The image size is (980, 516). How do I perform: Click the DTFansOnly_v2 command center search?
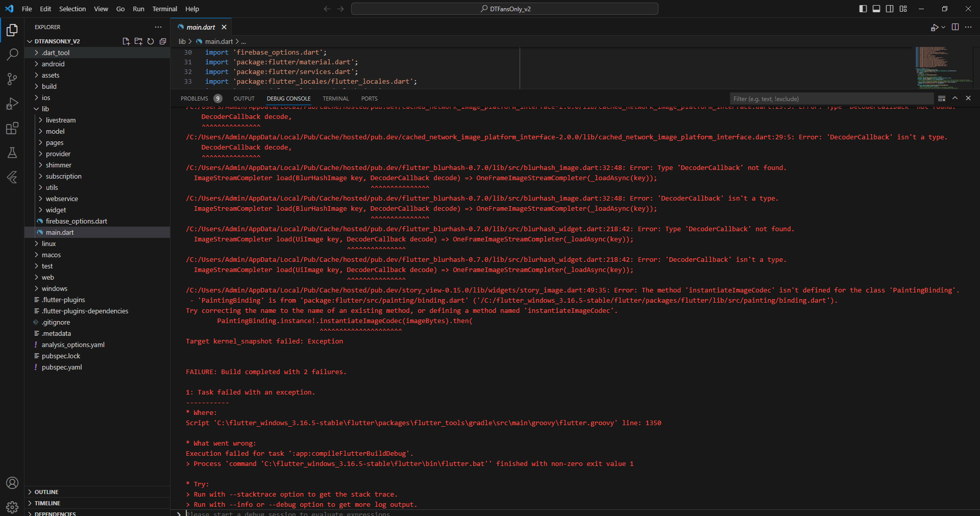[505, 9]
